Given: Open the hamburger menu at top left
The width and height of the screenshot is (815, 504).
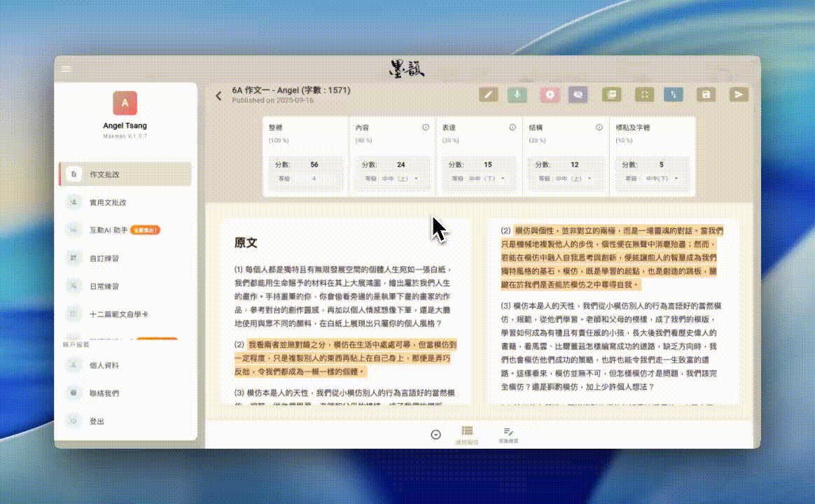Looking at the screenshot, I should tap(65, 69).
